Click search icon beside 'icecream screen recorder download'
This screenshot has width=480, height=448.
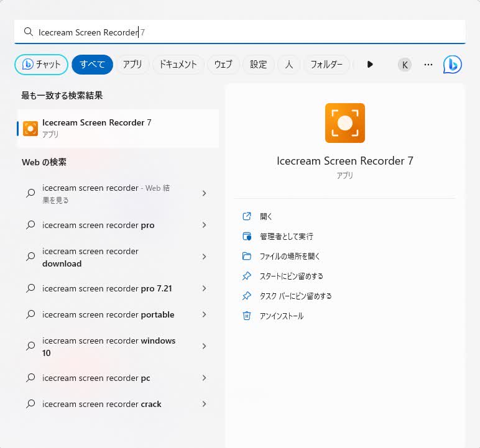(x=30, y=257)
